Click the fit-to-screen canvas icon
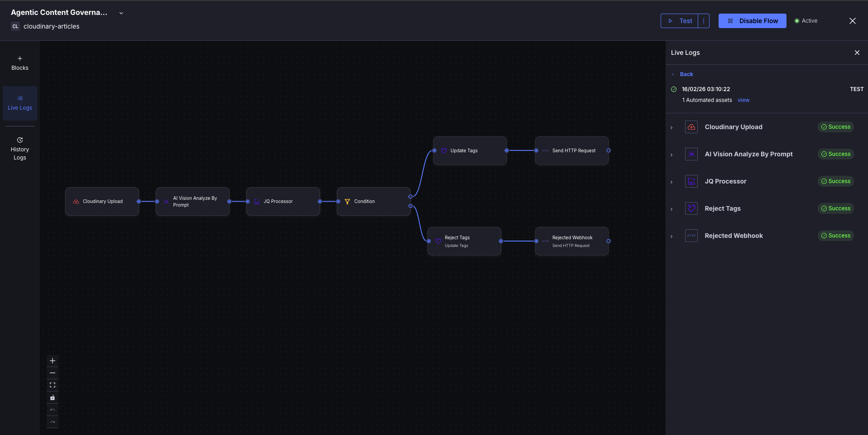 tap(52, 385)
